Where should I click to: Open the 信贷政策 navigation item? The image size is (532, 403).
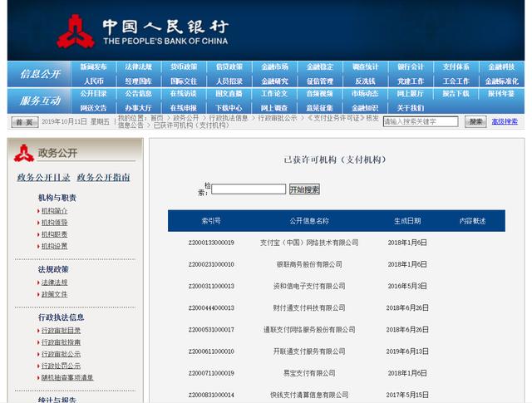pyautogui.click(x=229, y=66)
